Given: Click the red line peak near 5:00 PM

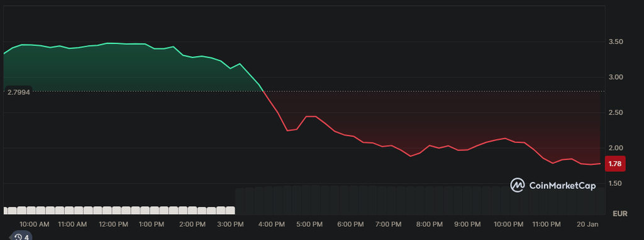Looking at the screenshot, I should point(311,117).
